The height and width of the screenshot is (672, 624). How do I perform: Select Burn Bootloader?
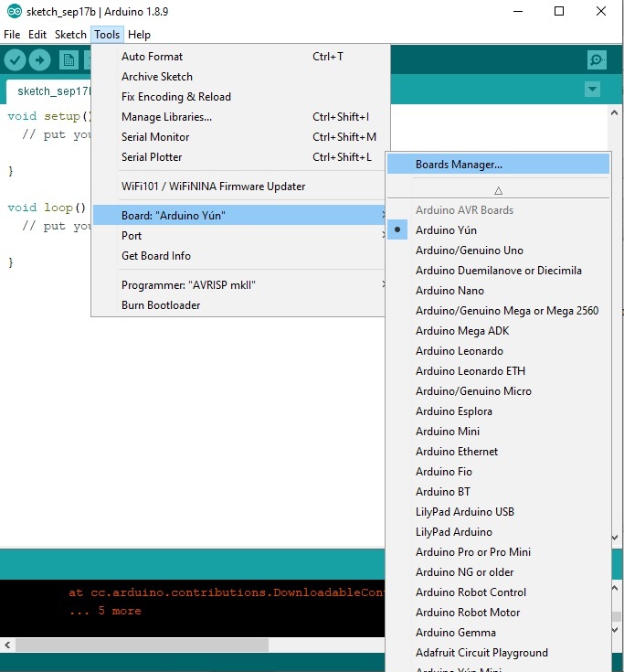pyautogui.click(x=239, y=305)
